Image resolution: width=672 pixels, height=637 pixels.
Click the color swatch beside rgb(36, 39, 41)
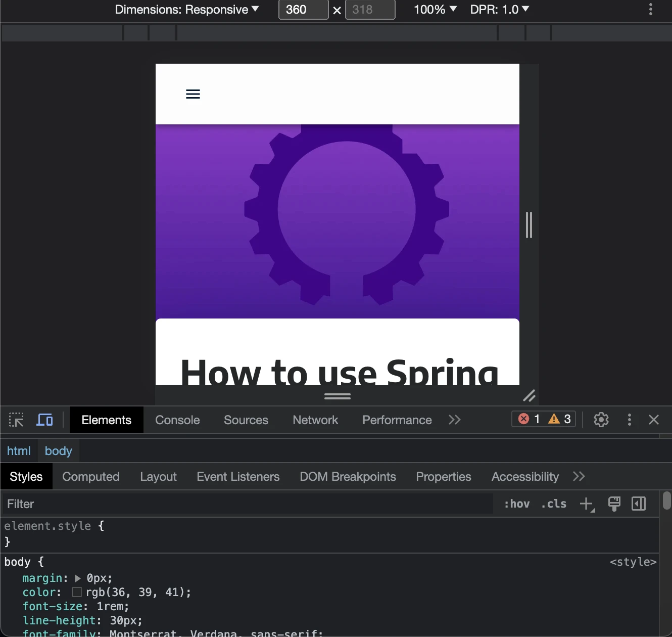(x=77, y=592)
